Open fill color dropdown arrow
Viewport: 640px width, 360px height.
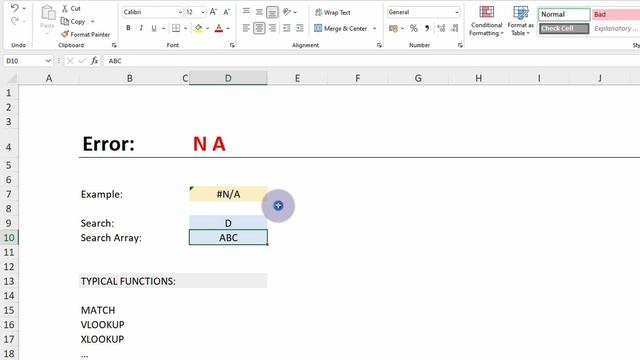207,29
